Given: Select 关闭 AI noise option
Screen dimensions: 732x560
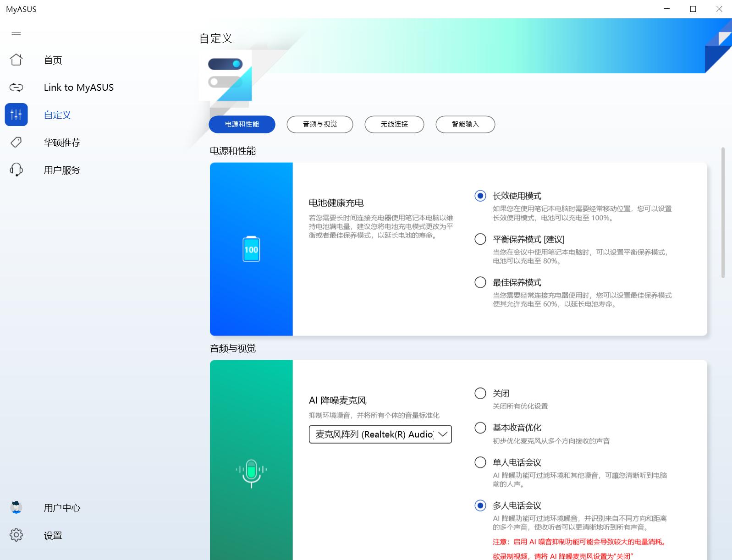Looking at the screenshot, I should 480,393.
